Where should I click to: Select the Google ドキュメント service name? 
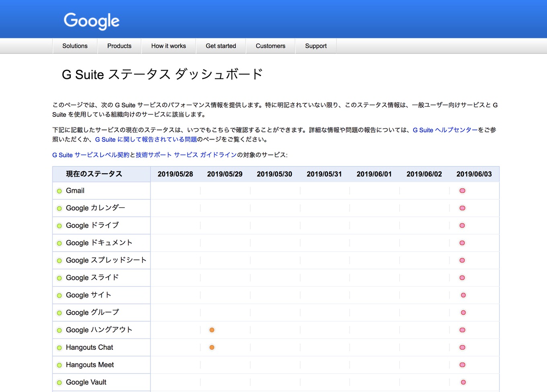[x=99, y=242]
